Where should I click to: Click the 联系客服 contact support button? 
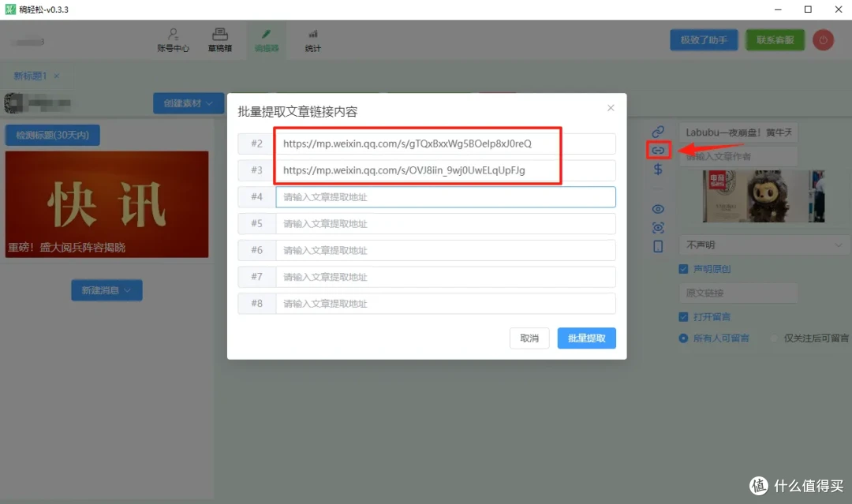[775, 40]
